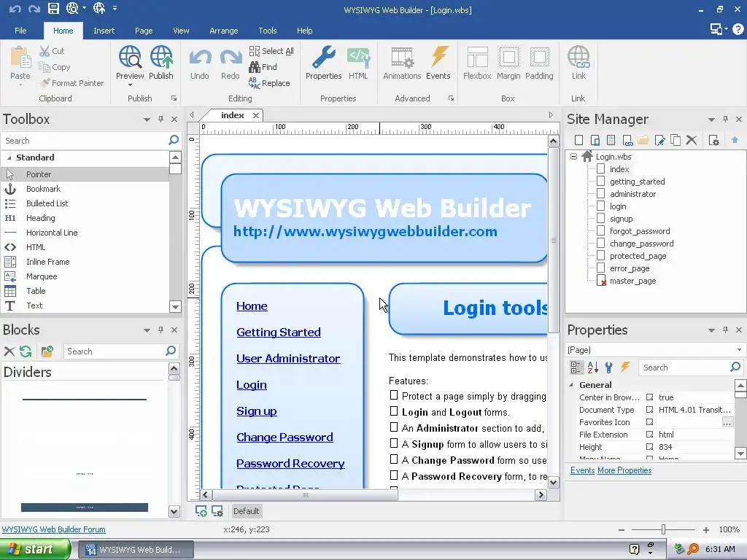Check the 'An Administrator section' checkbox
This screenshot has width=747, height=560.
393,427
